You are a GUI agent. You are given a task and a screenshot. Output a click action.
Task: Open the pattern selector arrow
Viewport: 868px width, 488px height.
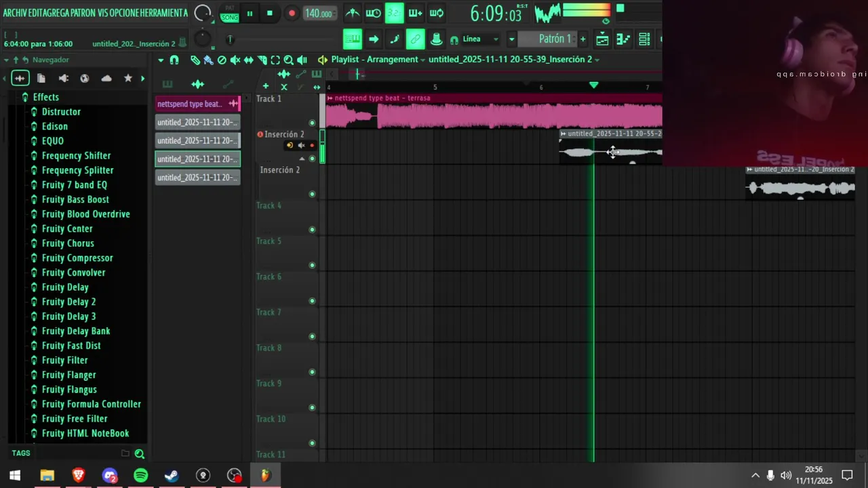point(511,39)
